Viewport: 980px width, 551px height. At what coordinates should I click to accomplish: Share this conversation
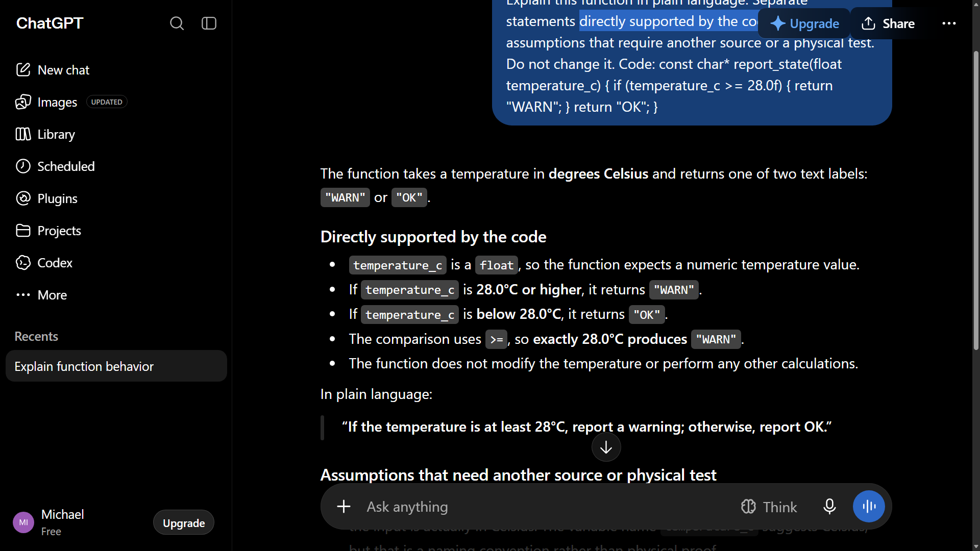pyautogui.click(x=888, y=23)
